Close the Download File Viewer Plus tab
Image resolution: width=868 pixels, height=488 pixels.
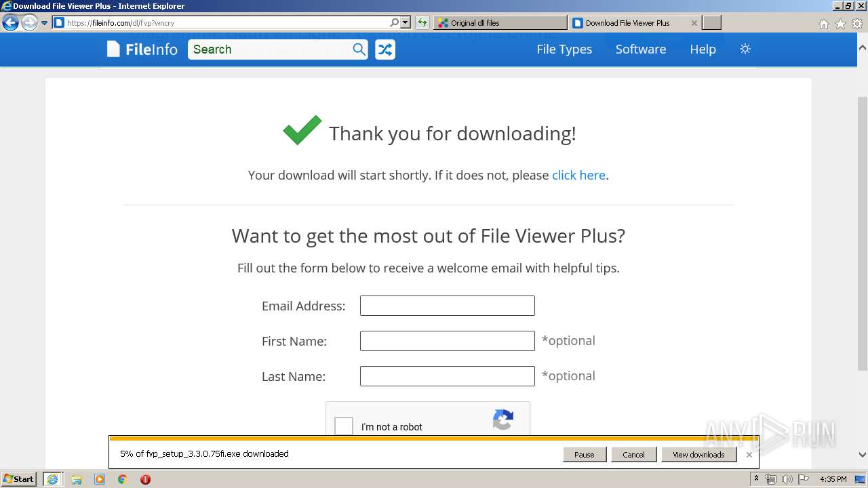click(x=694, y=22)
